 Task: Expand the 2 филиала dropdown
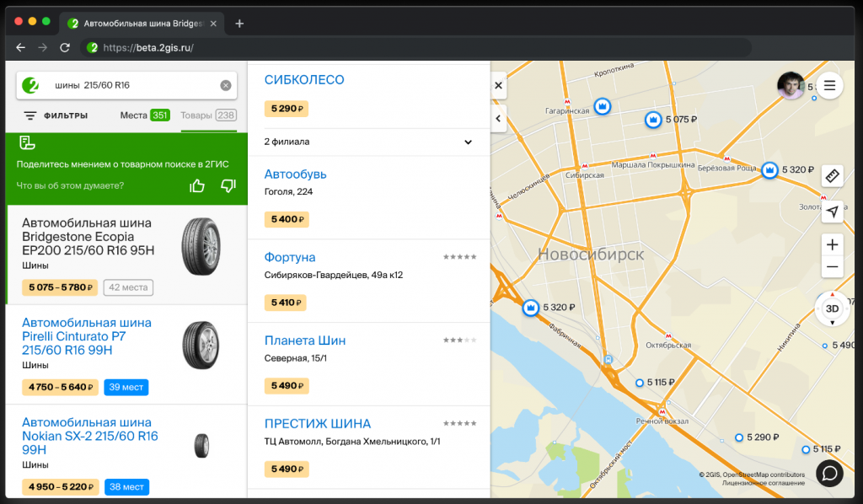(468, 142)
